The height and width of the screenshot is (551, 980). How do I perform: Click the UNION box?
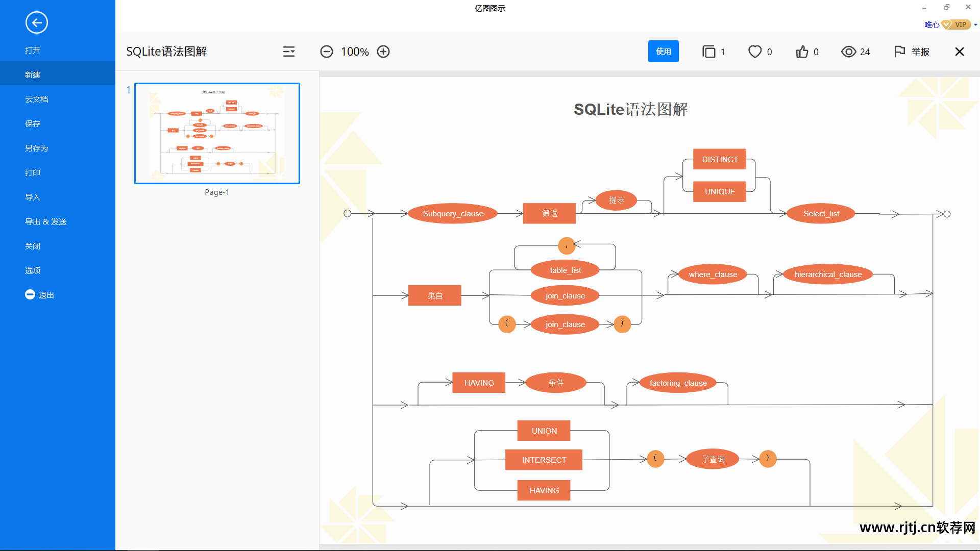544,431
